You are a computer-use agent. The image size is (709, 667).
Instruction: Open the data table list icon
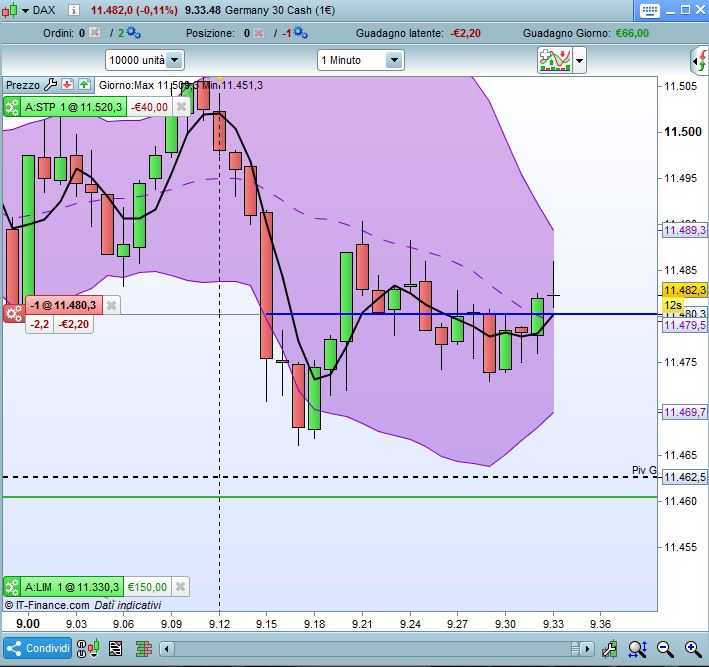tap(116, 649)
